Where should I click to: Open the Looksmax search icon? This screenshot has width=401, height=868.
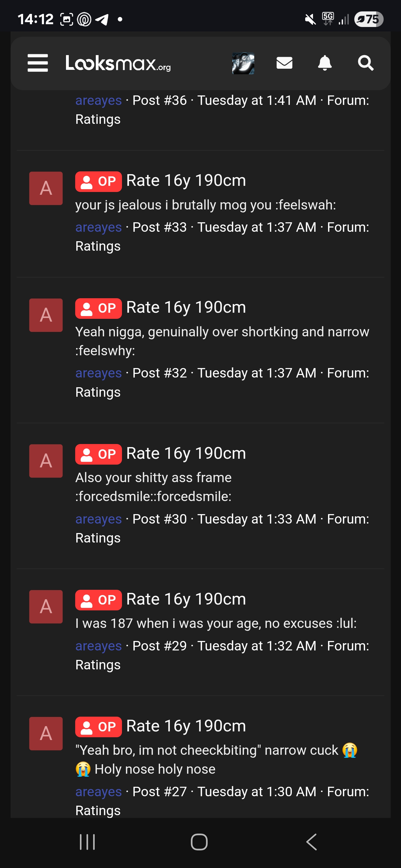[366, 63]
